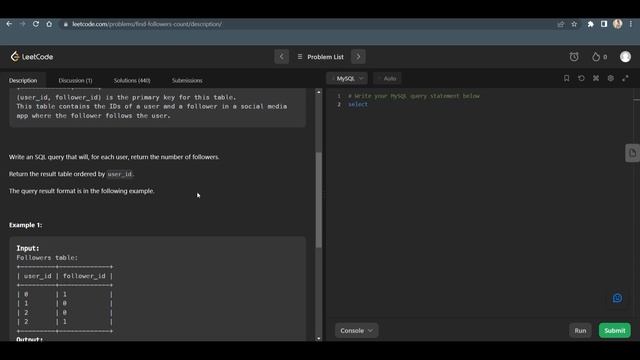The image size is (640, 360).
Task: Open the timer alarm clock icon
Action: click(574, 57)
